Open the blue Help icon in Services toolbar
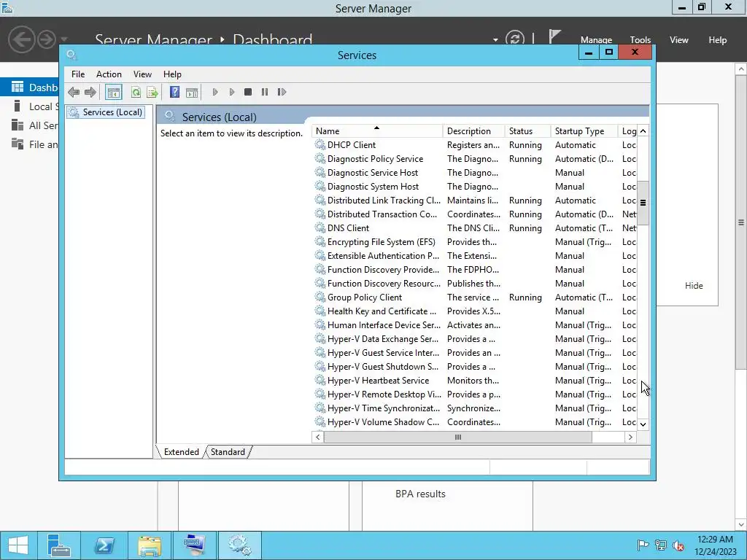747x560 pixels. (x=175, y=92)
